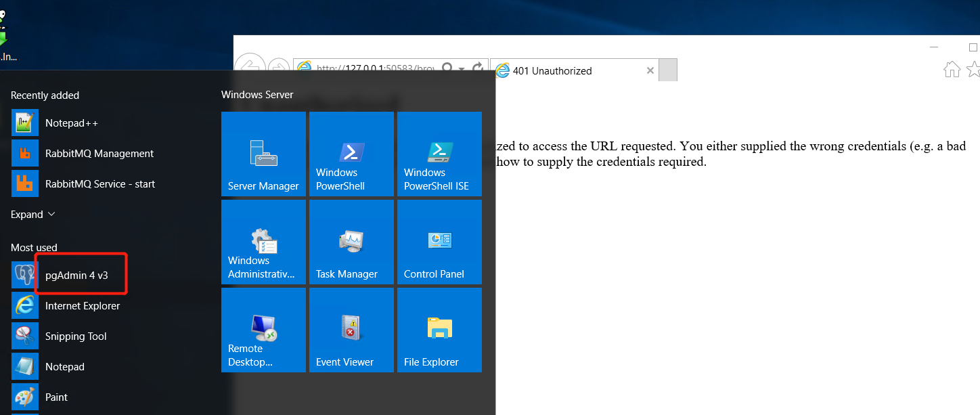Open the Snipping Tool

tap(75, 336)
